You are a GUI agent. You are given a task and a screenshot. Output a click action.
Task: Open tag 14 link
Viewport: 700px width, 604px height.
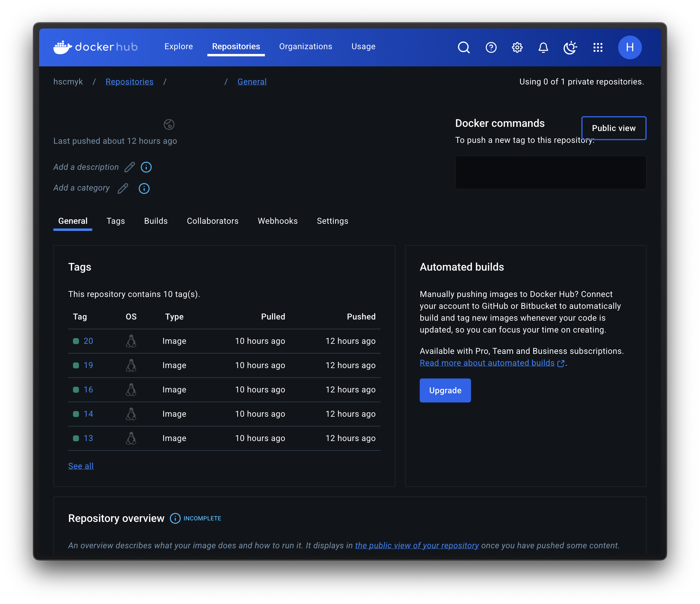pyautogui.click(x=88, y=414)
